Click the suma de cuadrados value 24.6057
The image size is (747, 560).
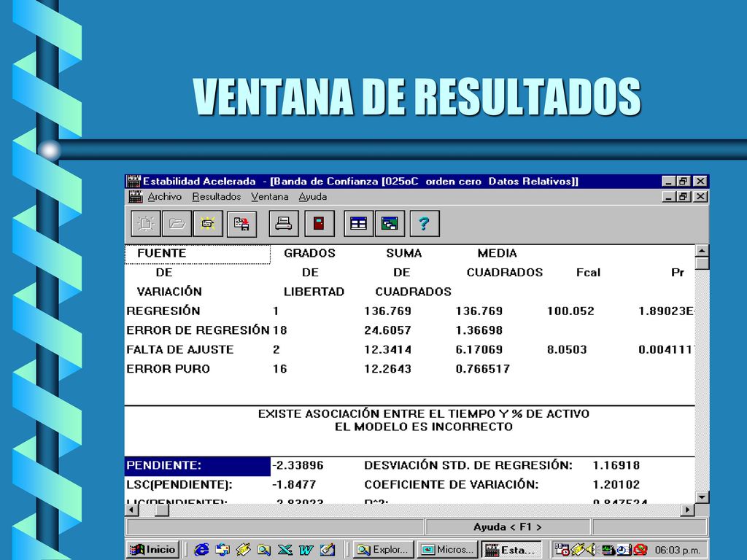(387, 330)
